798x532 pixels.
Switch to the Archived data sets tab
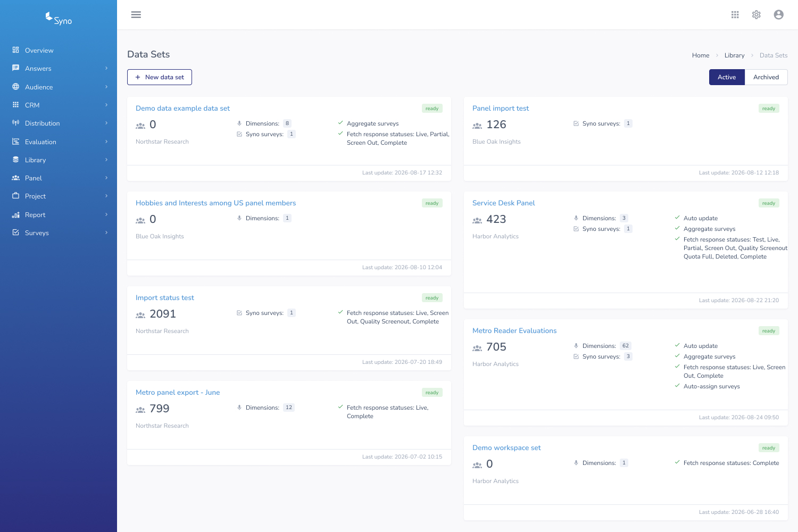coord(766,77)
